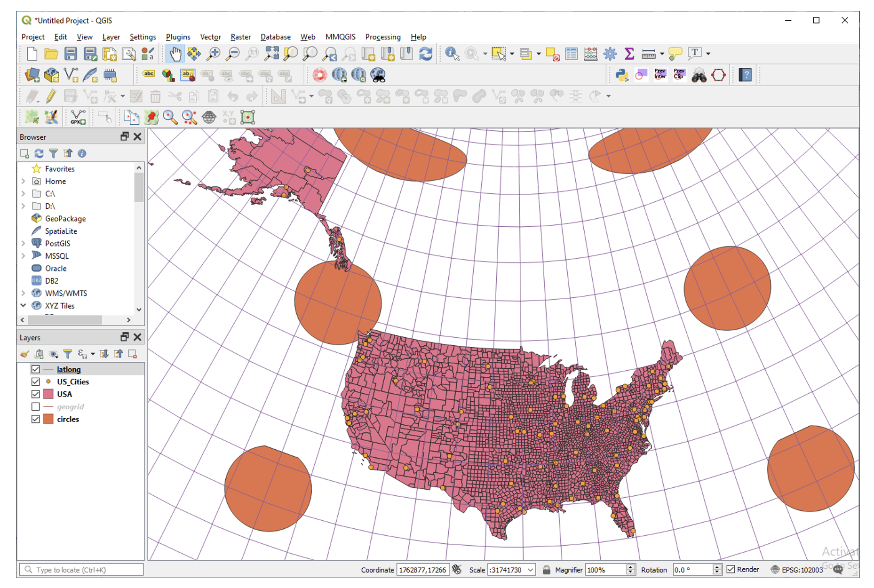Screen dimensions: 874x588
Task: Click the circles layer color swatch
Action: click(x=48, y=419)
